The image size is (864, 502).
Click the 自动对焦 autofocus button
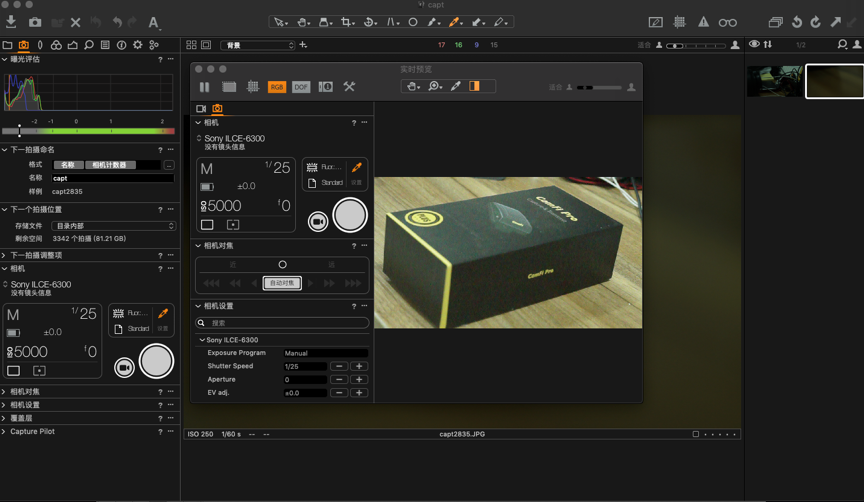[282, 283]
